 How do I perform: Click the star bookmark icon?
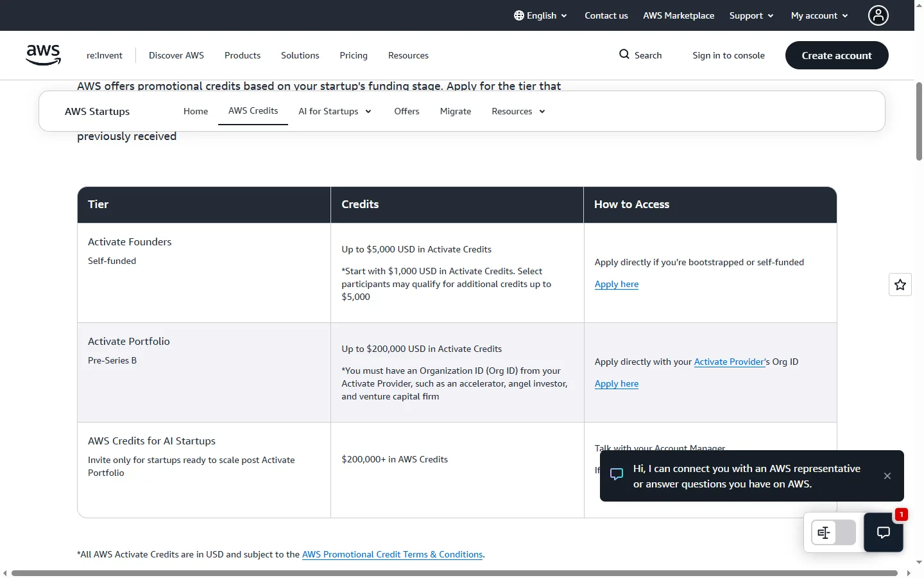tap(900, 285)
